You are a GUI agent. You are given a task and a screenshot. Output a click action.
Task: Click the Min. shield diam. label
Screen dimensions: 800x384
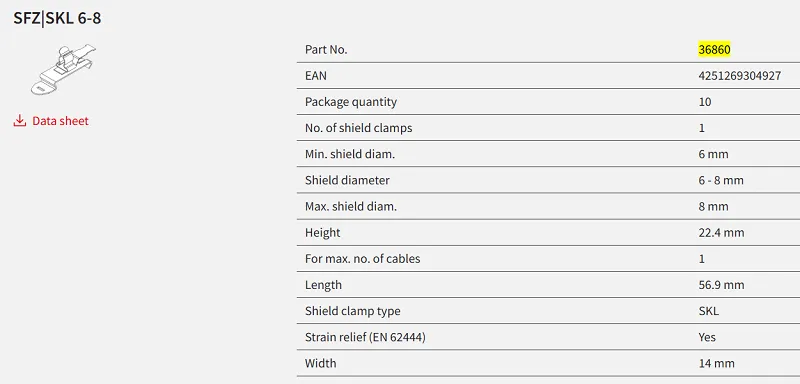[349, 154]
